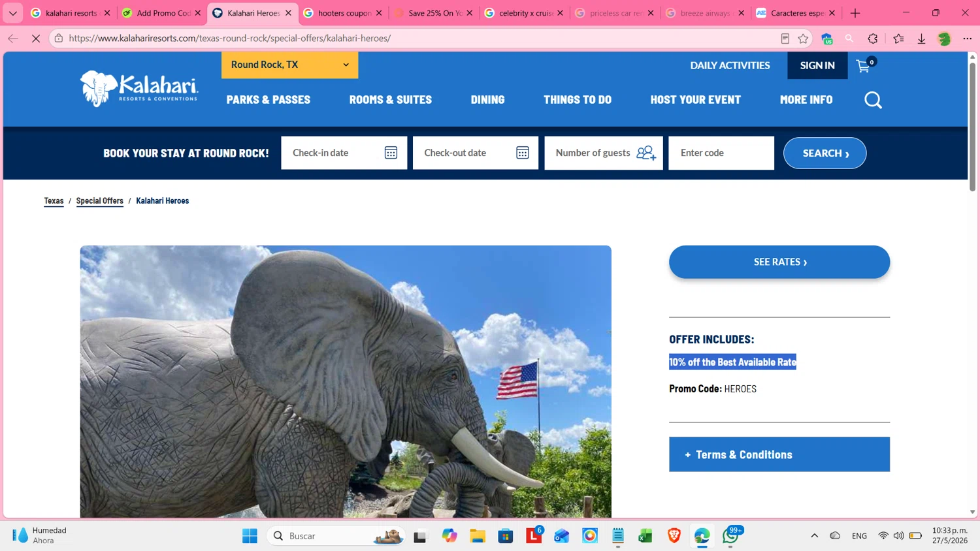This screenshot has height=551, width=980.
Task: Click the Kalahari Resorts logo
Action: 139,89
